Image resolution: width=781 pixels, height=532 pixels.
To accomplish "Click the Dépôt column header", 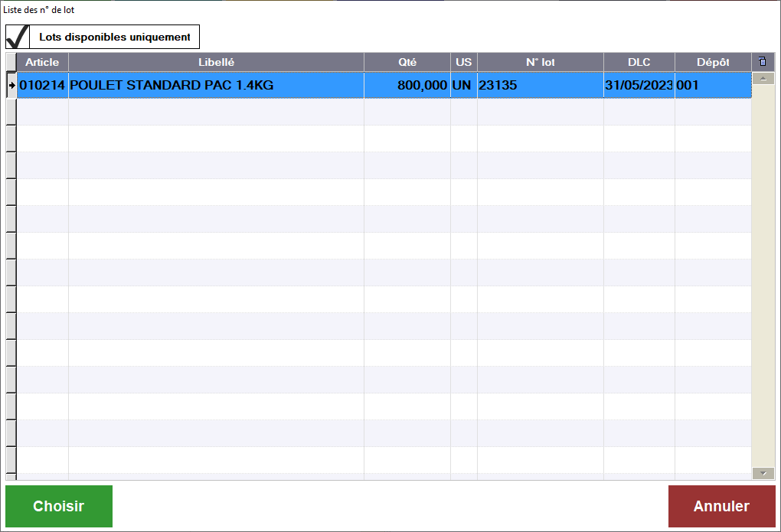I will click(712, 62).
